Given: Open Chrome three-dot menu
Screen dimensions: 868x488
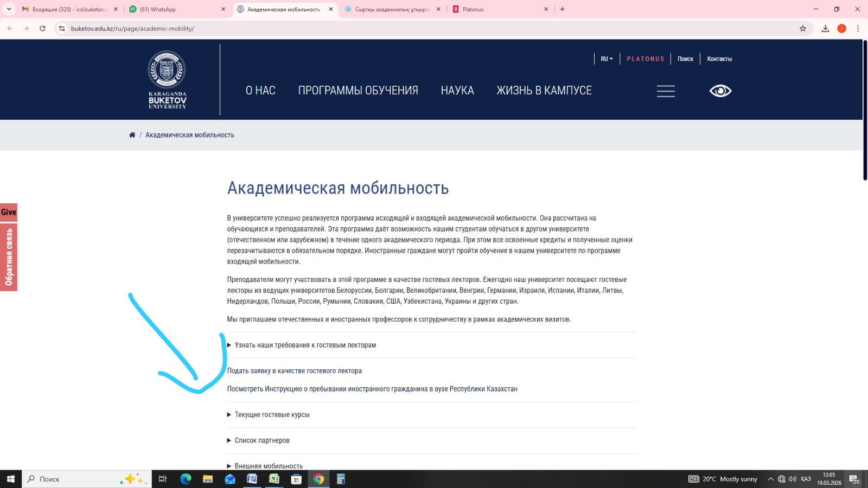Looking at the screenshot, I should pos(858,29).
